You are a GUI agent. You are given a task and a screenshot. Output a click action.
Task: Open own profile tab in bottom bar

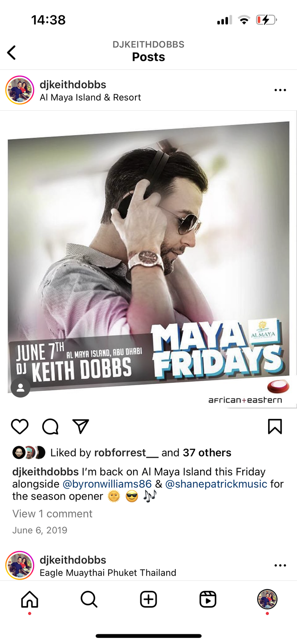(267, 599)
